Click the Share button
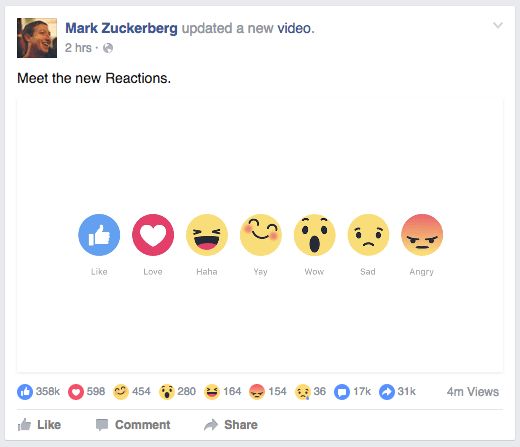520x447 pixels. (231, 425)
